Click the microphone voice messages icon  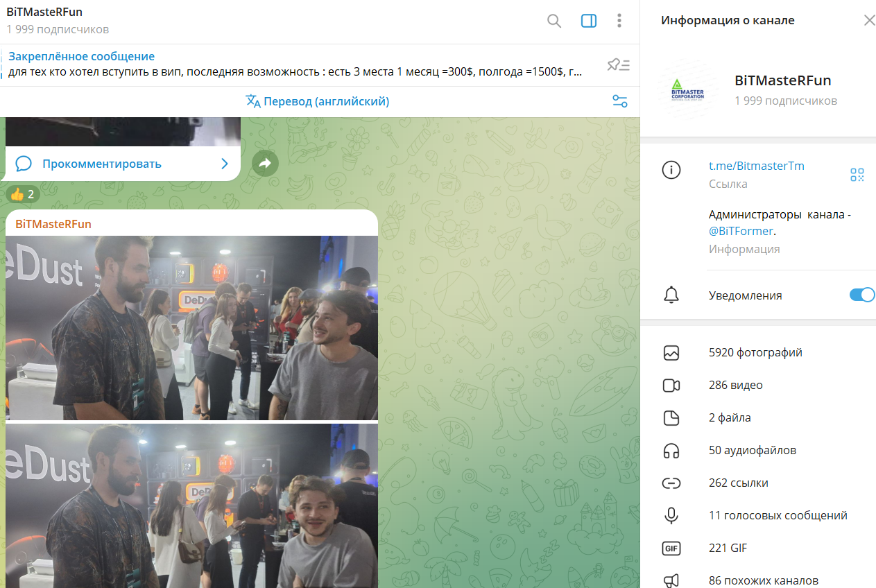coord(671,516)
